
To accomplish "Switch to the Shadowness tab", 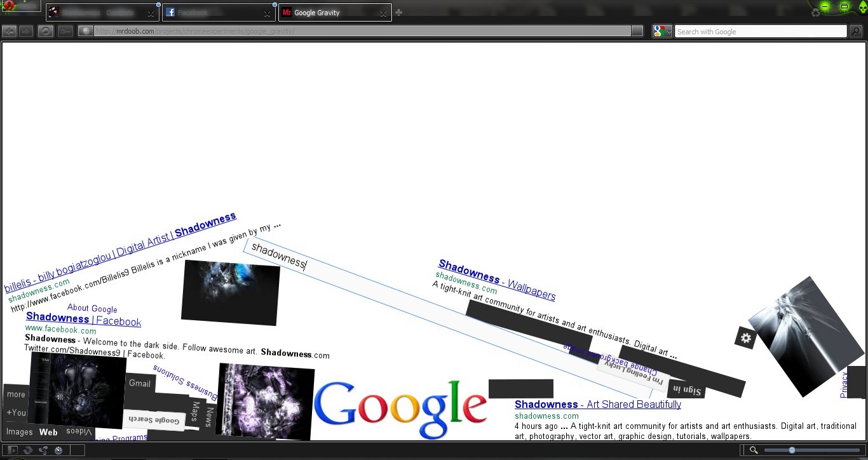I will coord(102,13).
